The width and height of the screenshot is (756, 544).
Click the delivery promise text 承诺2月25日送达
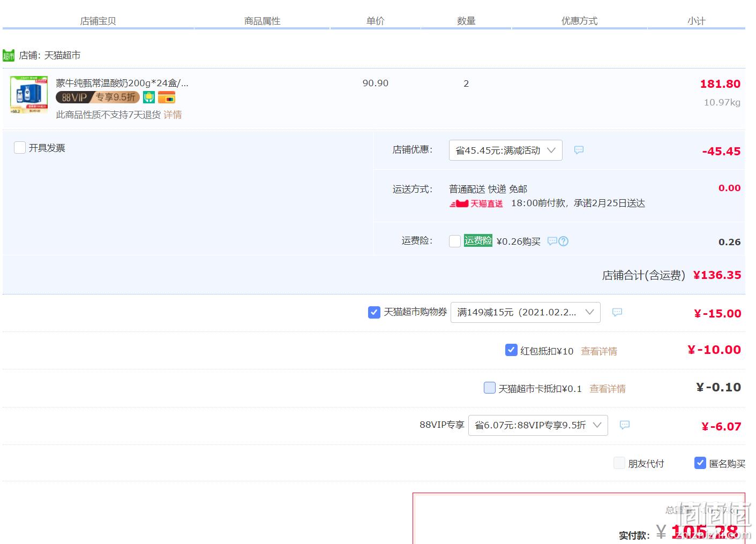[609, 203]
